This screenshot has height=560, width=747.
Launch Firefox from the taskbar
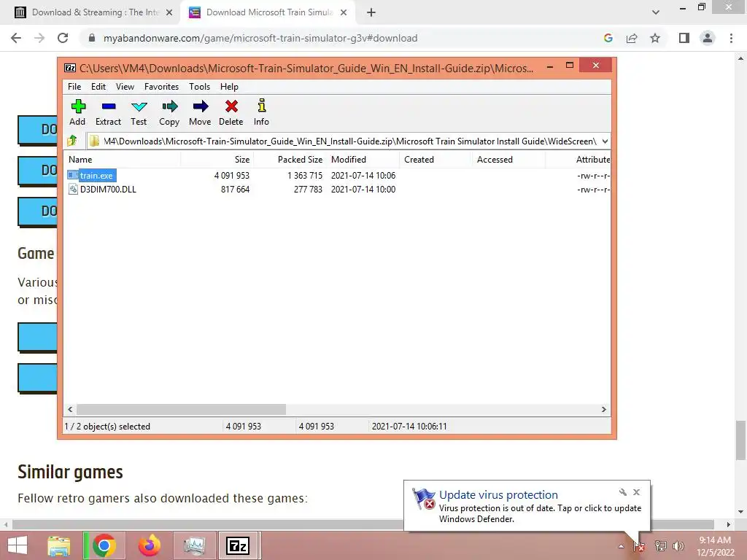[150, 545]
